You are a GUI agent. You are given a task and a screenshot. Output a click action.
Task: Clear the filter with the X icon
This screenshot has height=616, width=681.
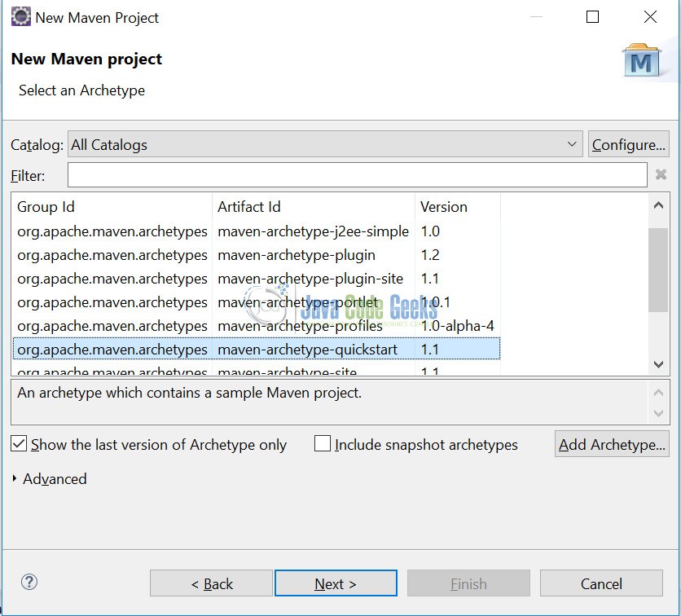[661, 174]
